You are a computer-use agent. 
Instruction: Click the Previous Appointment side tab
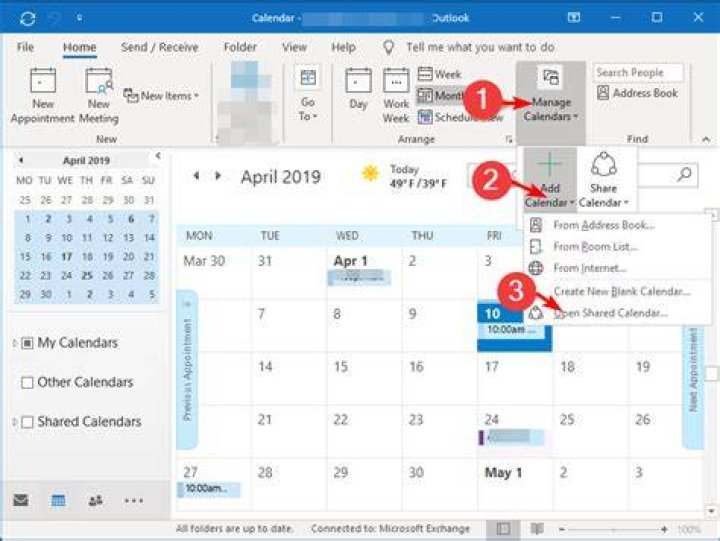(x=187, y=370)
